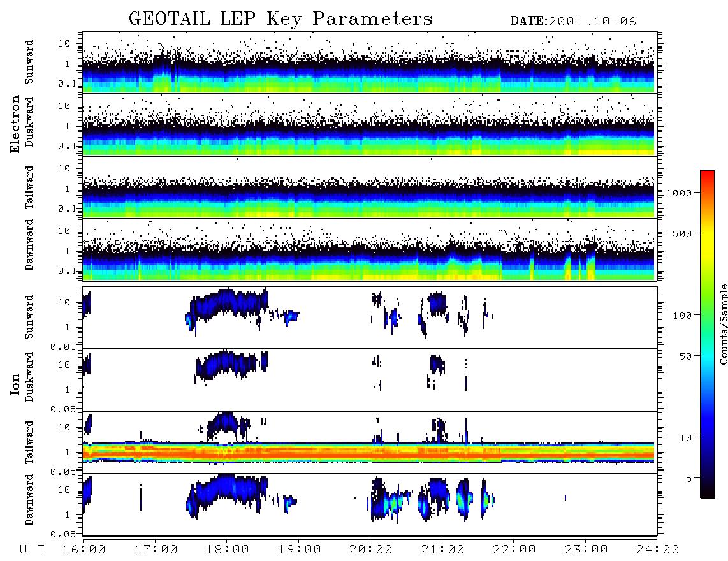
Task: Click the colorbar "500" scale label
Action: tap(683, 233)
